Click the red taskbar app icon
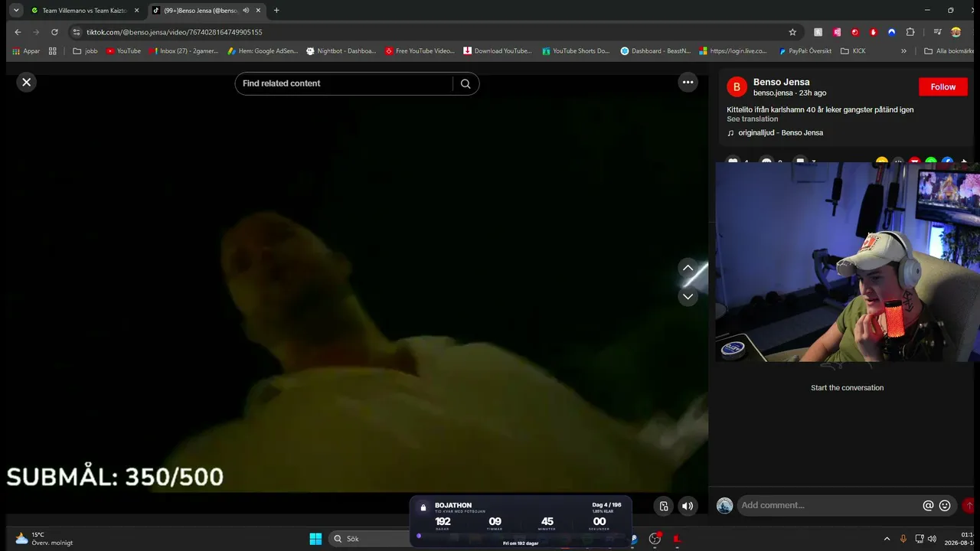 (x=677, y=539)
